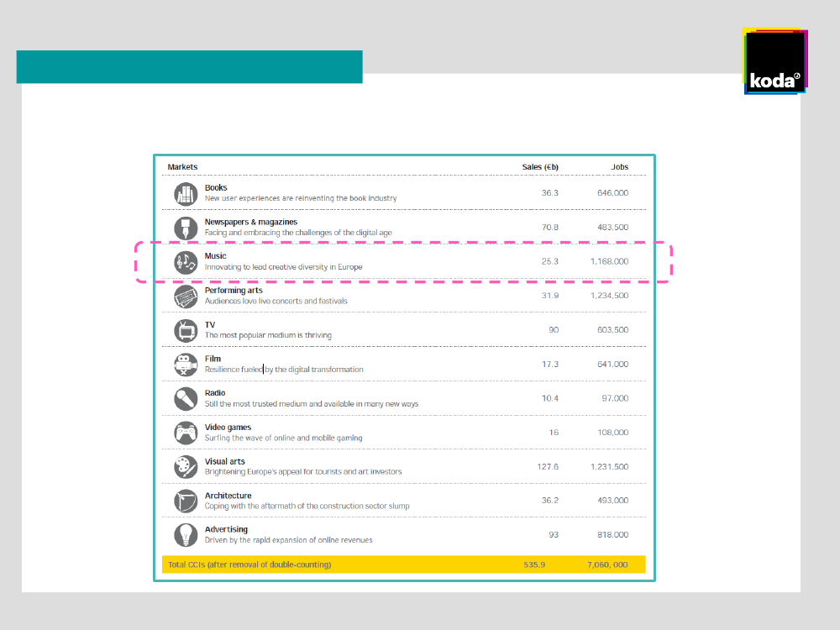Click the Visual arts sales value 127.6
The image size is (840, 630).
click(548, 466)
